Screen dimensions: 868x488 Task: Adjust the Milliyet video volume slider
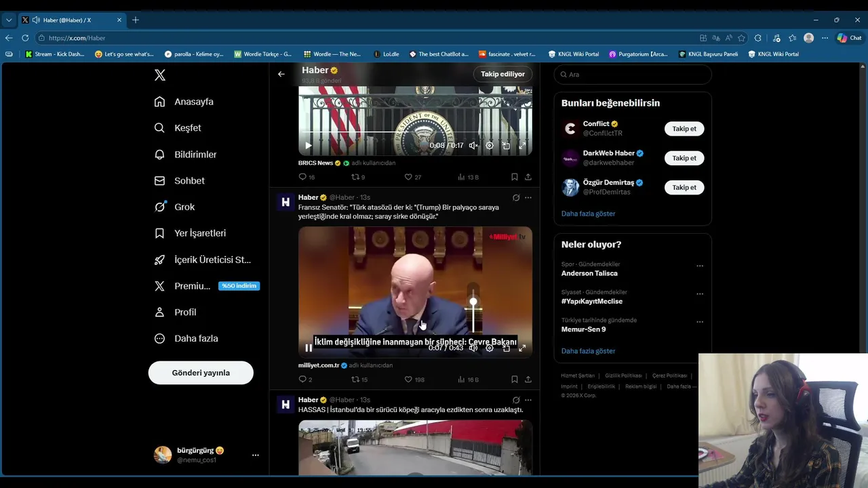(x=473, y=312)
